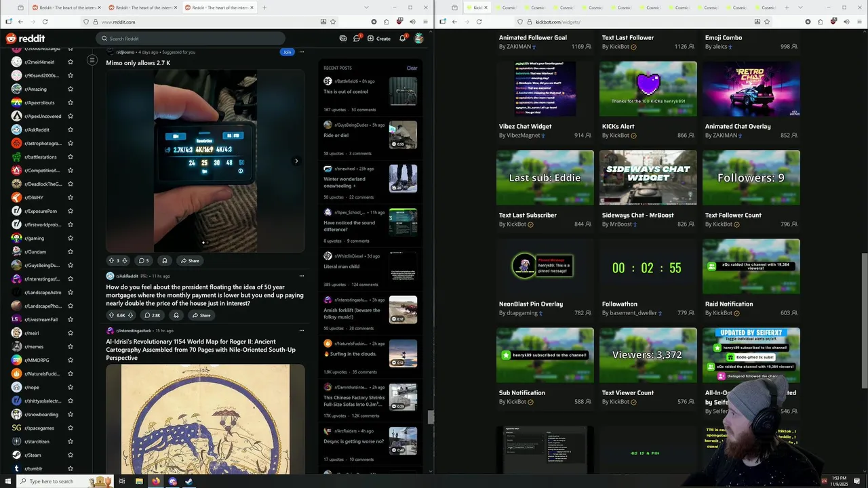Image resolution: width=868 pixels, height=488 pixels.
Task: Switch to the KickBot tab
Action: [477, 7]
